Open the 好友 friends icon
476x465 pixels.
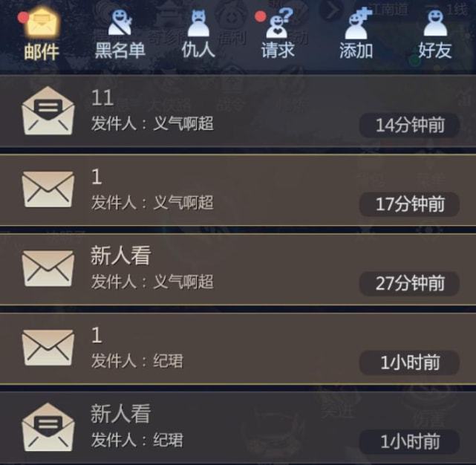[435, 23]
